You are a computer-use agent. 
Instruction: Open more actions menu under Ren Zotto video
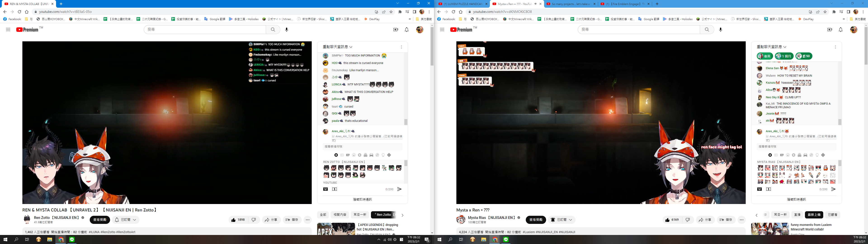pos(308,220)
